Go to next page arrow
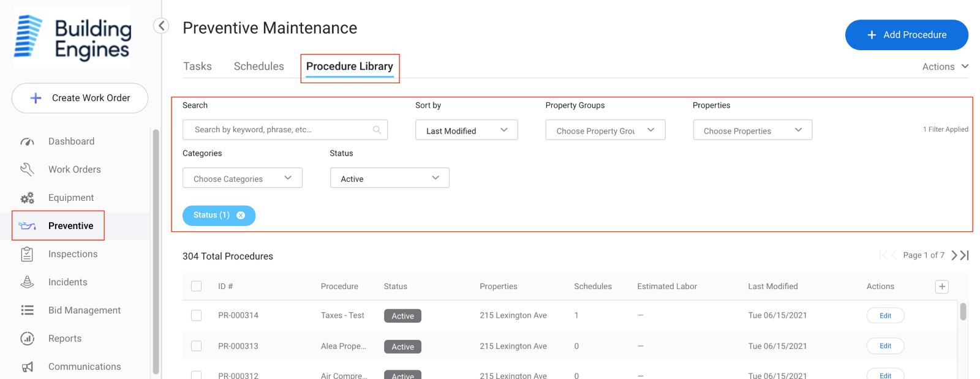 tap(954, 255)
